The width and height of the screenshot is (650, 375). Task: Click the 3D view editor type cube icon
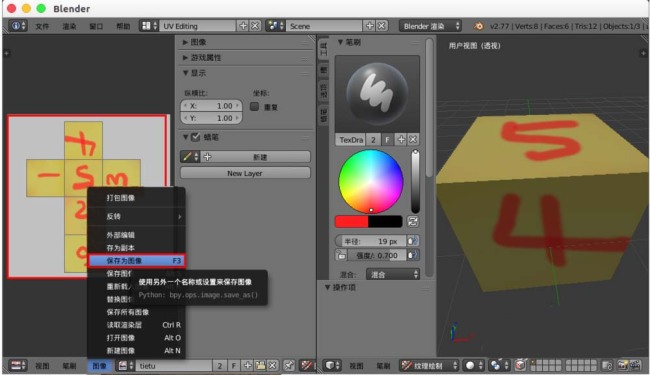(332, 365)
